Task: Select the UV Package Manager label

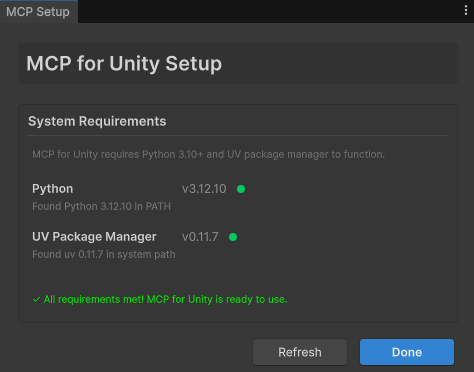Action: point(94,237)
